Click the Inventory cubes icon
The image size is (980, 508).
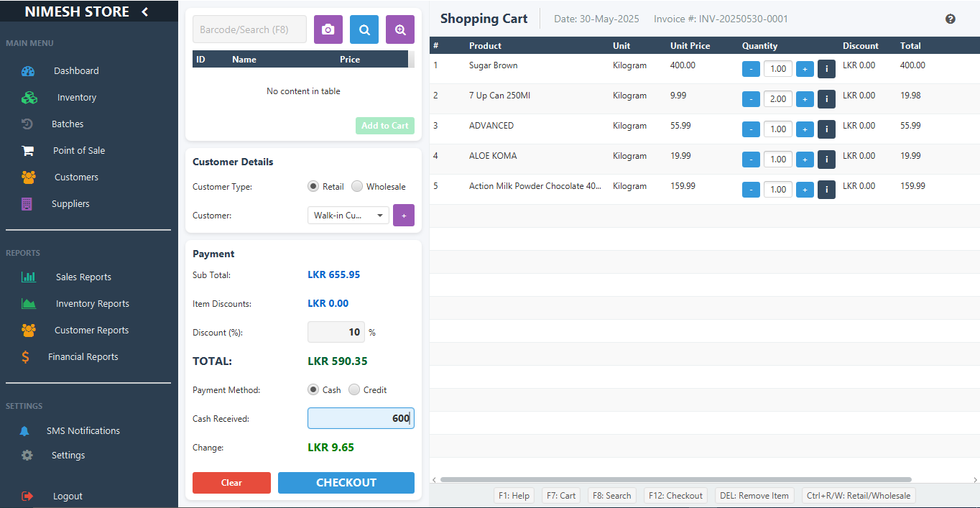pos(29,98)
